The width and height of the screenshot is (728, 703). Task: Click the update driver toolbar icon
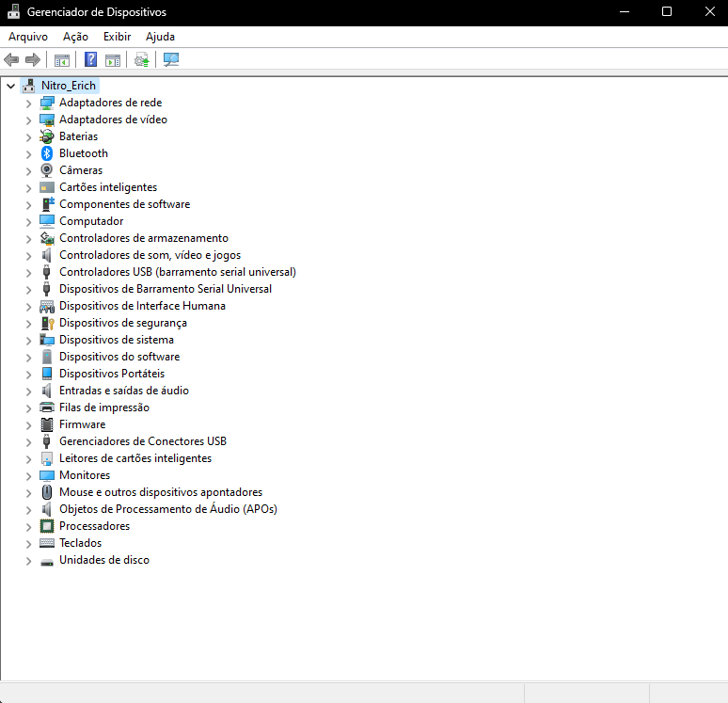[142, 60]
